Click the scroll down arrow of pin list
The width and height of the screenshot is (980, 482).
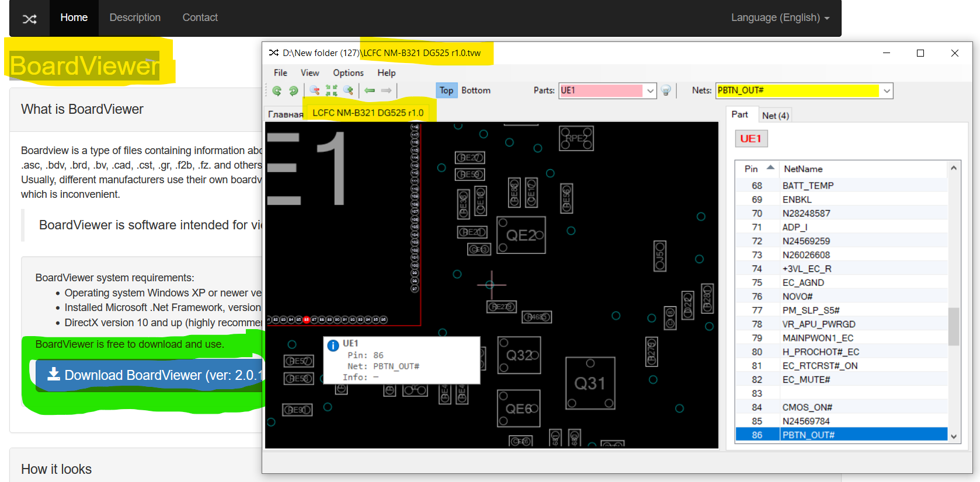point(954,436)
